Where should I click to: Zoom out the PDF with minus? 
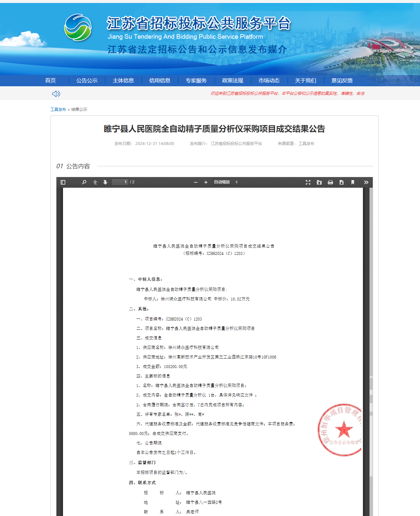(x=196, y=182)
